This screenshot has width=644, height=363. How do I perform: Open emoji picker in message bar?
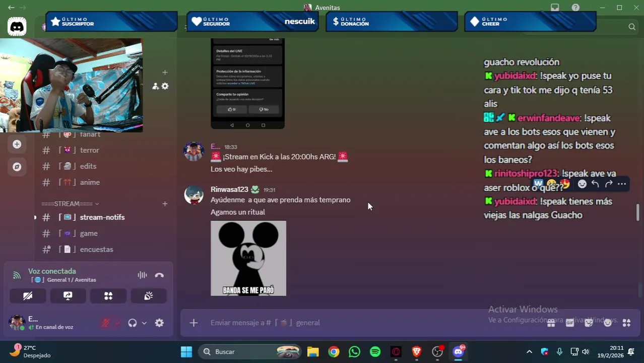(x=608, y=323)
